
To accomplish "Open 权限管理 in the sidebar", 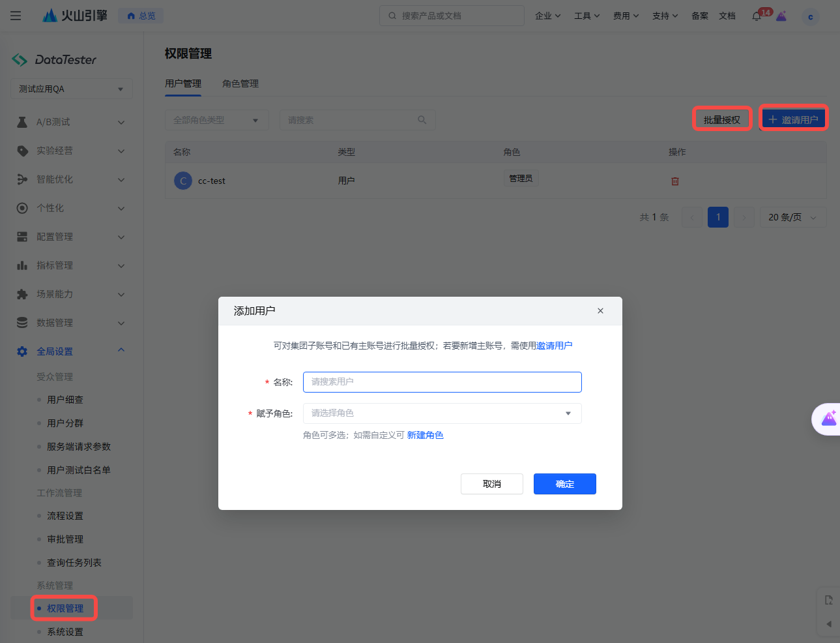I will coord(65,608).
